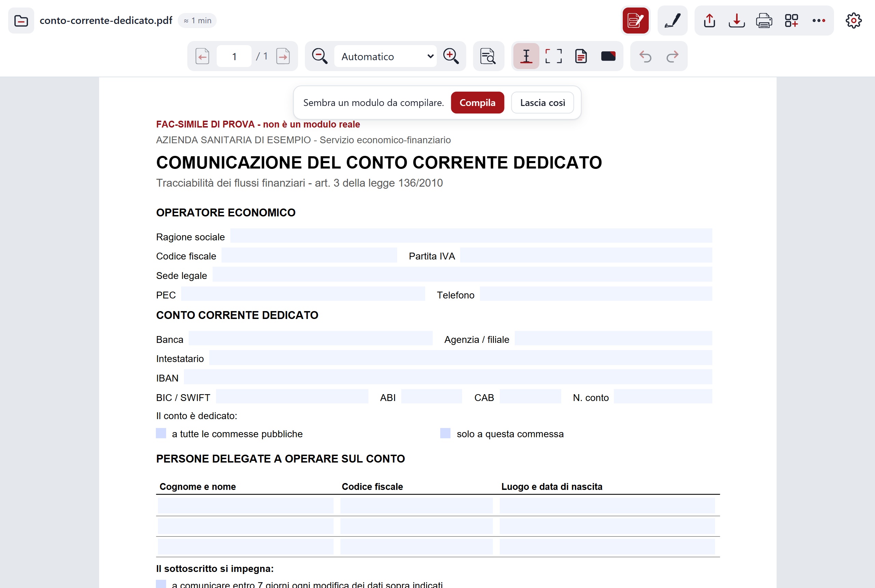This screenshot has width=875, height=588.
Task: Open search in document tool
Action: click(488, 56)
